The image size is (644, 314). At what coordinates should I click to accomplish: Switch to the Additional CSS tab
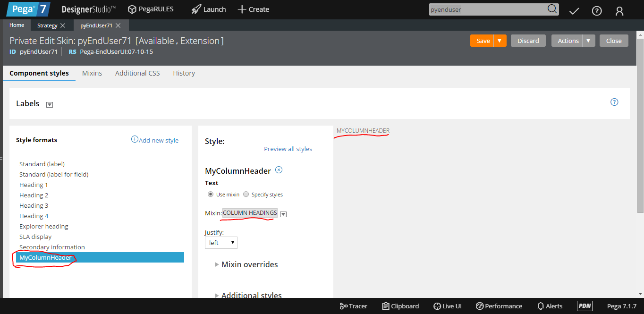[137, 73]
